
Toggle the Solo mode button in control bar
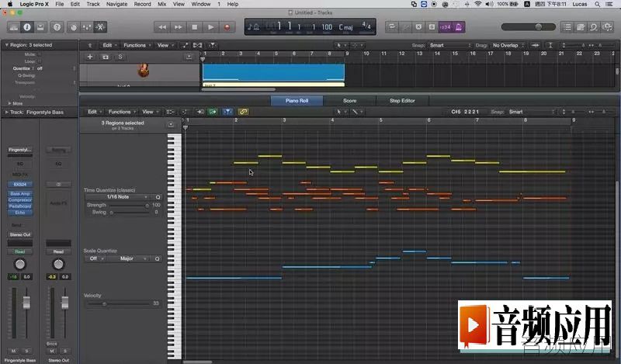[x=432, y=27]
